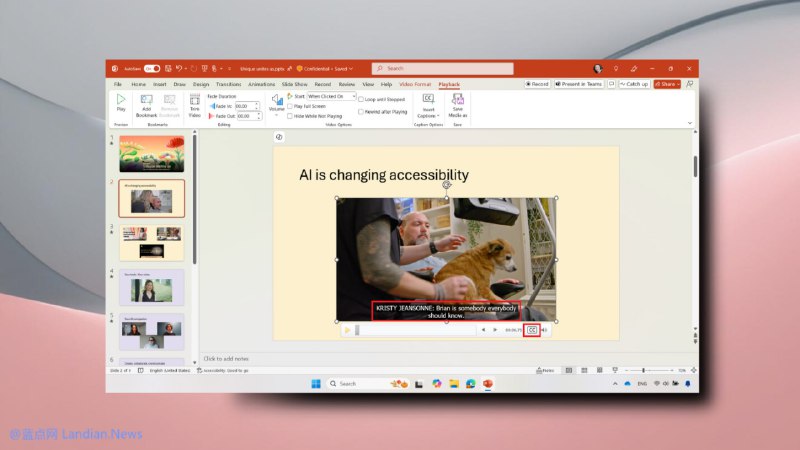This screenshot has height=450, width=800.
Task: Click the pen icon in the title bar
Action: coord(634,68)
